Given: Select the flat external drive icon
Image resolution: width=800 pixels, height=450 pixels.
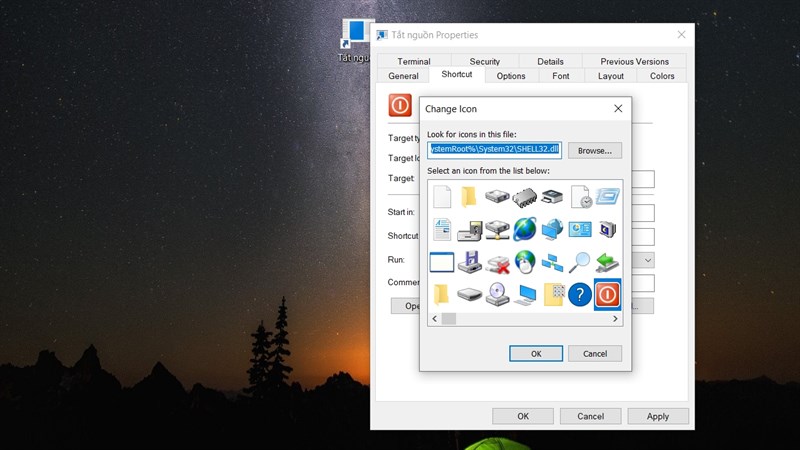Looking at the screenshot, I should 469,294.
